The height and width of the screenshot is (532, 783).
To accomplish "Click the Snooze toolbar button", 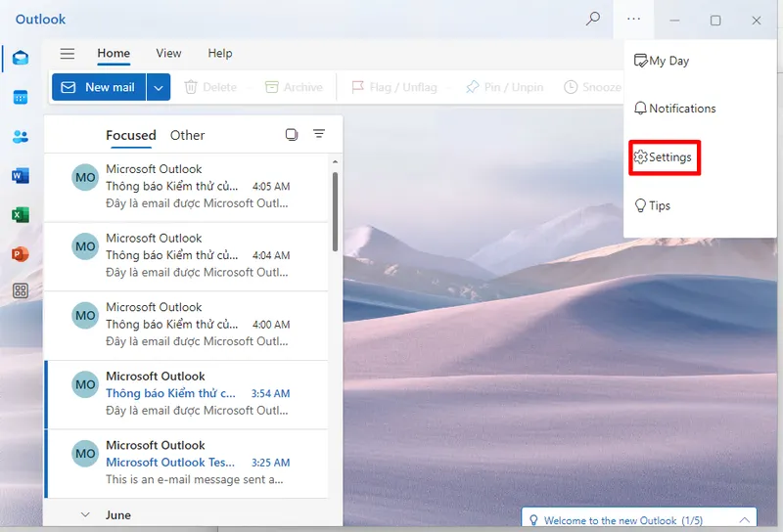I will (x=593, y=87).
